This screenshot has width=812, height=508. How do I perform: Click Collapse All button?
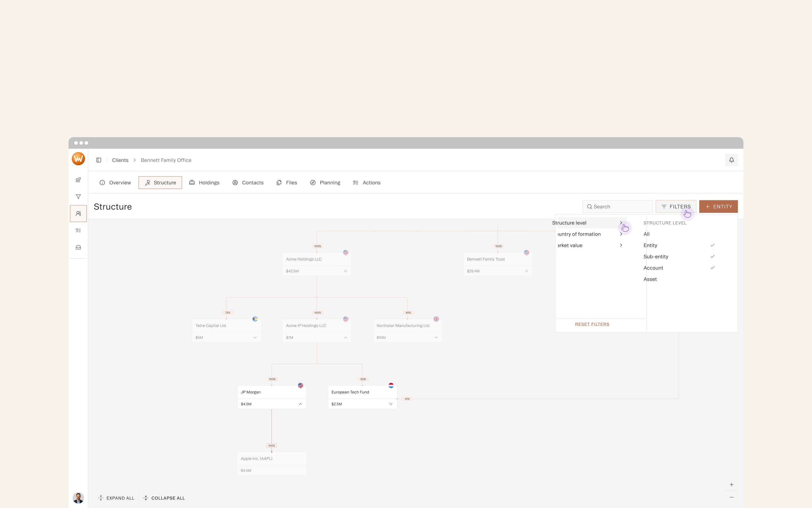[164, 498]
